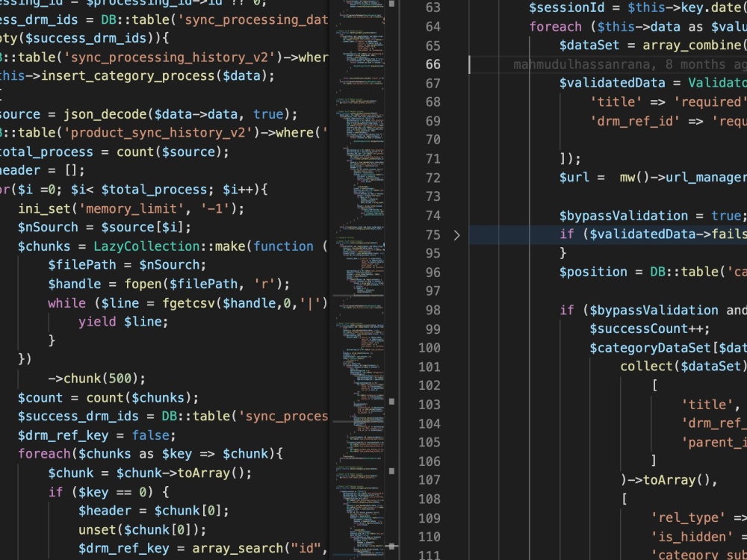This screenshot has width=747, height=560.
Task: Click the '$drm_ref_key = false;' line
Action: 96,435
